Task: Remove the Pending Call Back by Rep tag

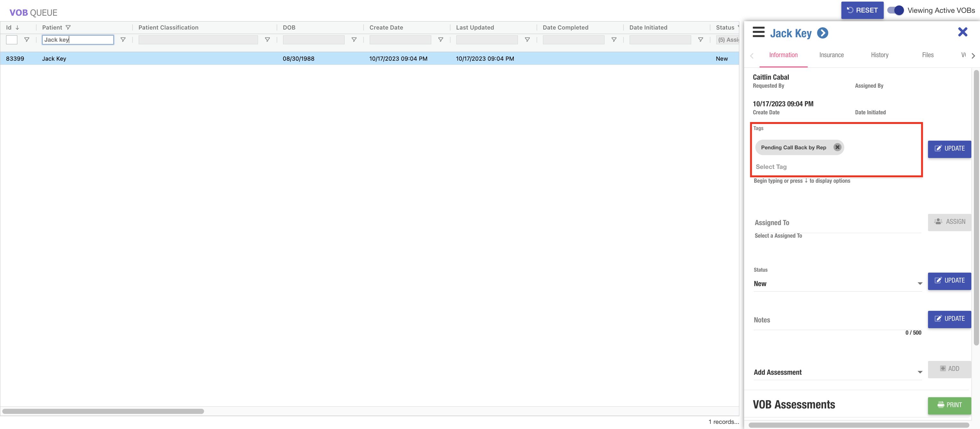Action: click(837, 147)
